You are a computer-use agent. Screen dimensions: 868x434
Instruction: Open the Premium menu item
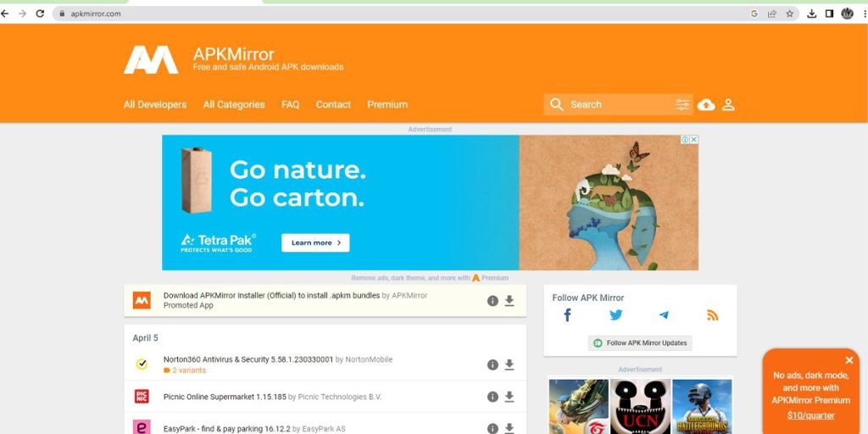(387, 104)
